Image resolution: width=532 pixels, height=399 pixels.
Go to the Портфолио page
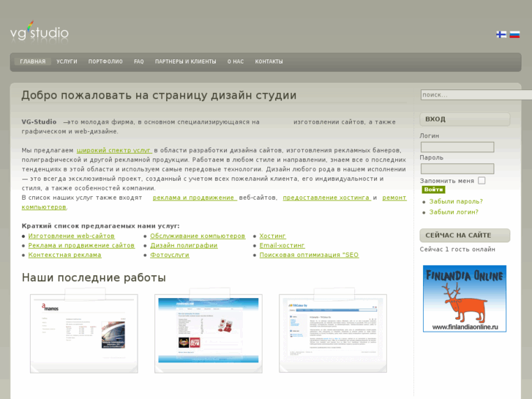105,61
